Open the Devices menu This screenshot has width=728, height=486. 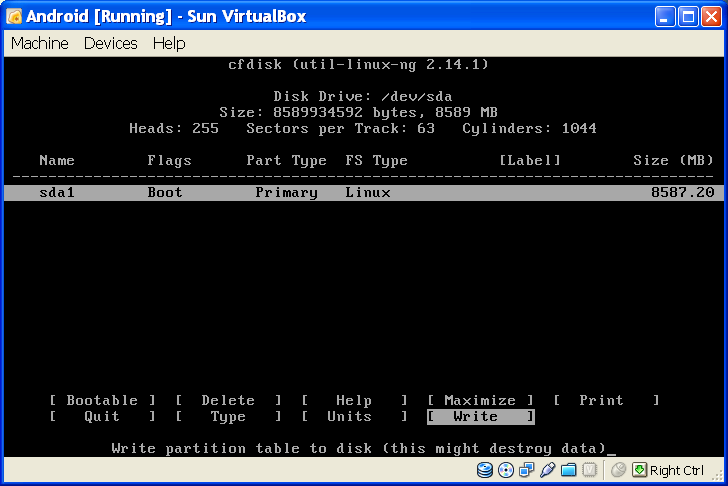[x=110, y=43]
